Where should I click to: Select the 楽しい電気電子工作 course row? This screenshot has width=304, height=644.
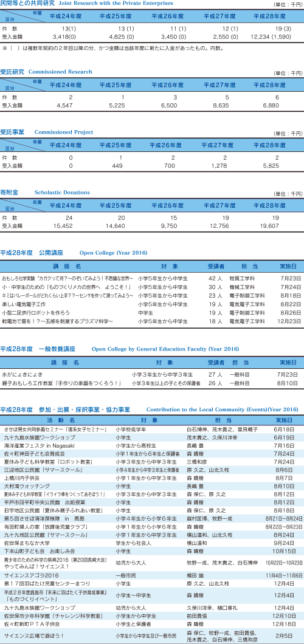(152, 305)
